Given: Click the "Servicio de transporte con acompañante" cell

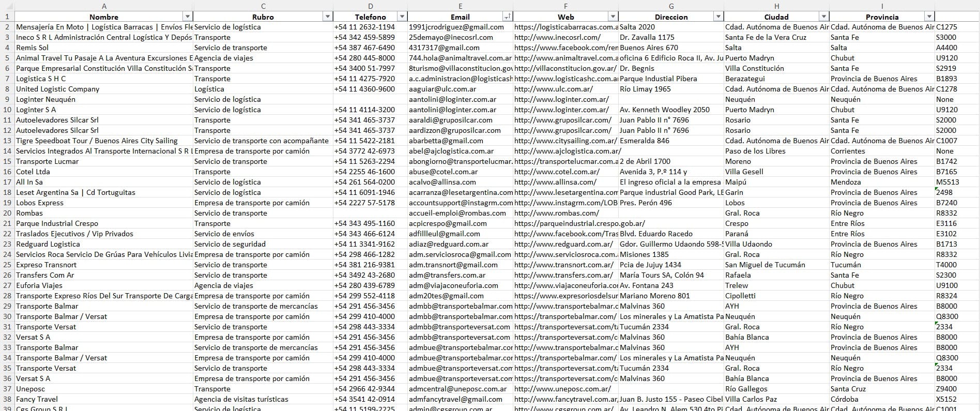Looking at the screenshot, I should 263,141.
